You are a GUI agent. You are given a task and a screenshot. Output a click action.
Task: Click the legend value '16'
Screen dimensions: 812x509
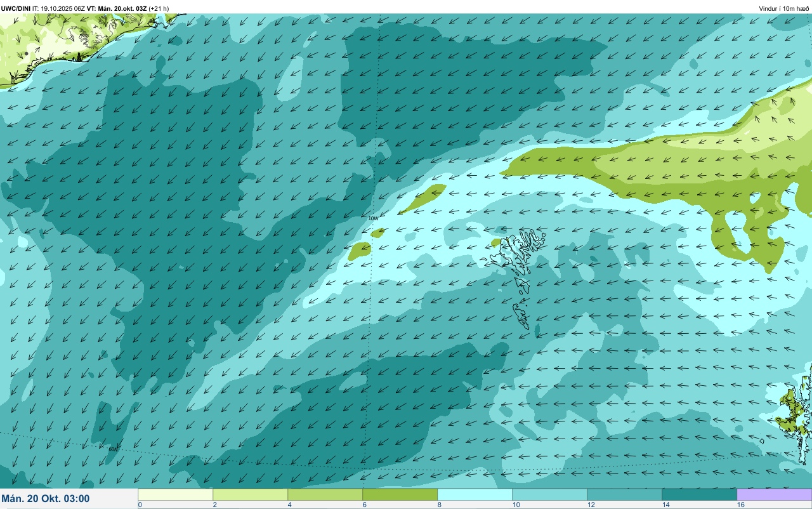pos(741,505)
